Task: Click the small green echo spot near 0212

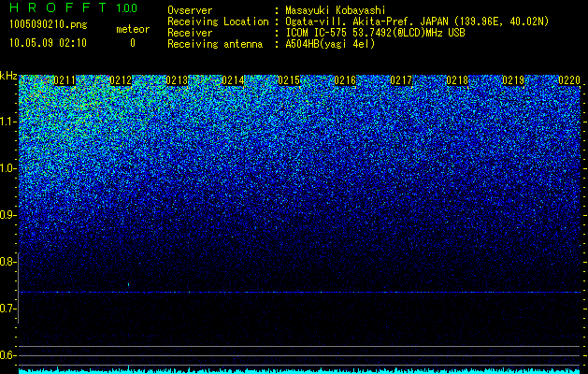Action: click(x=128, y=285)
